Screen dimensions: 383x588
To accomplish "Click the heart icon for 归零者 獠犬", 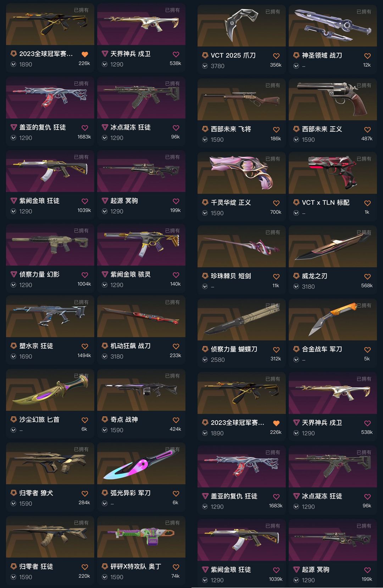I will click(x=85, y=493).
